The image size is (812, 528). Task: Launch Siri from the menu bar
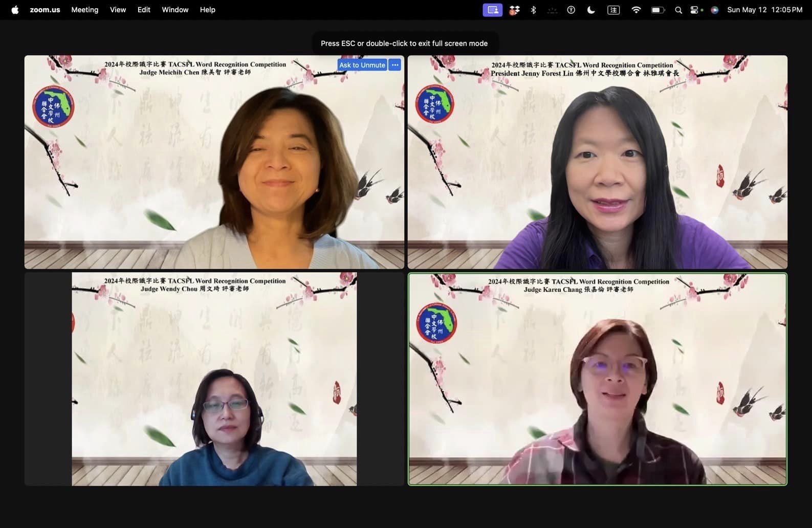tap(715, 10)
